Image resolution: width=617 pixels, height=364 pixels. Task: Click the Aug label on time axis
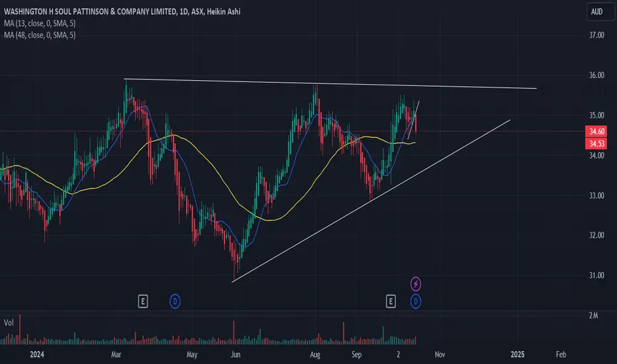point(315,355)
